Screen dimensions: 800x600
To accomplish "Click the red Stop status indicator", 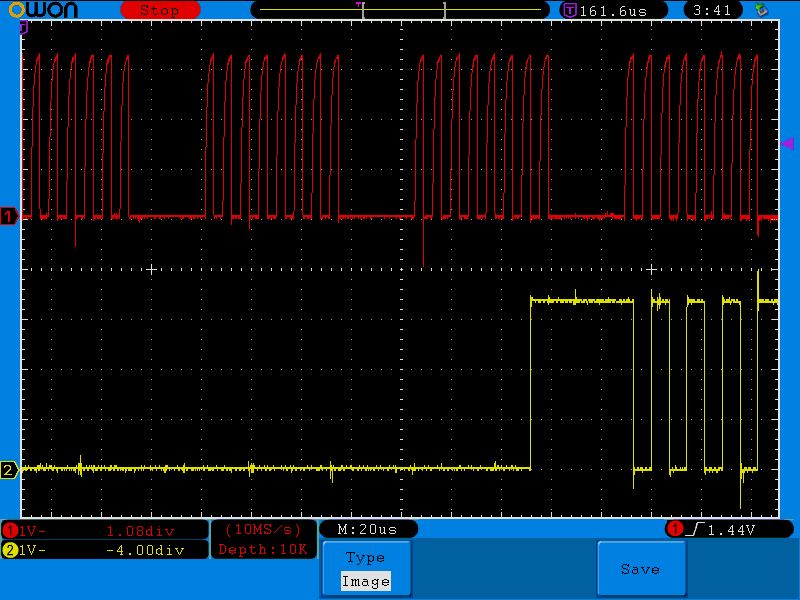I will (x=160, y=10).
